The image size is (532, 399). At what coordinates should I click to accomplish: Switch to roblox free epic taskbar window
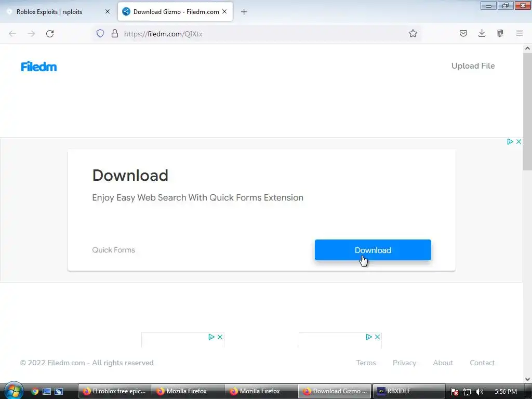click(115, 391)
